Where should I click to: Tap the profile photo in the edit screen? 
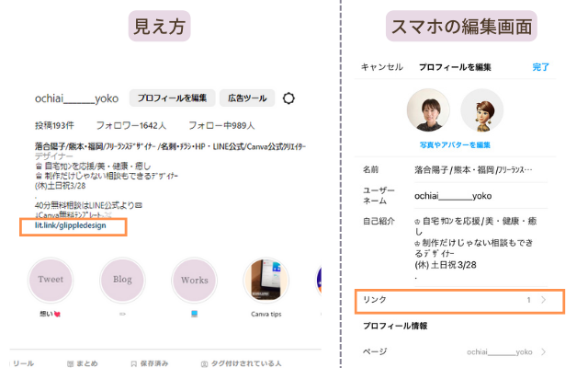click(428, 110)
